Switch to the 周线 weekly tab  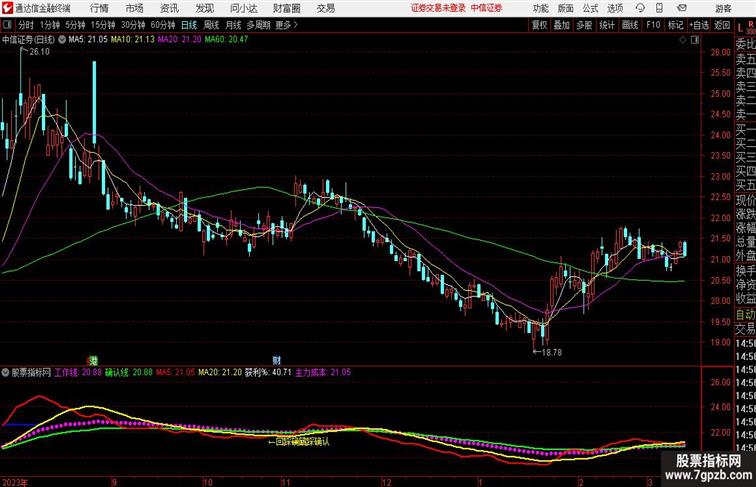pyautogui.click(x=211, y=25)
